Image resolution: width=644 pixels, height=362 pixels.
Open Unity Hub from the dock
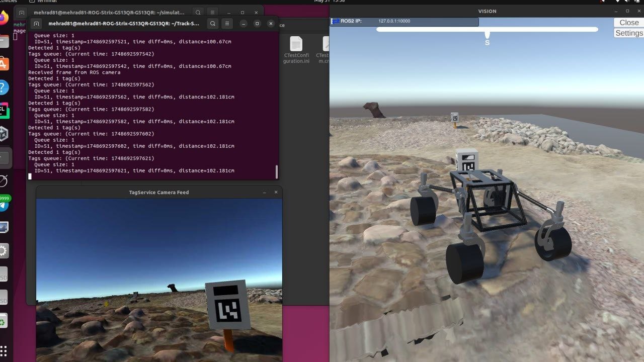pyautogui.click(x=3, y=133)
